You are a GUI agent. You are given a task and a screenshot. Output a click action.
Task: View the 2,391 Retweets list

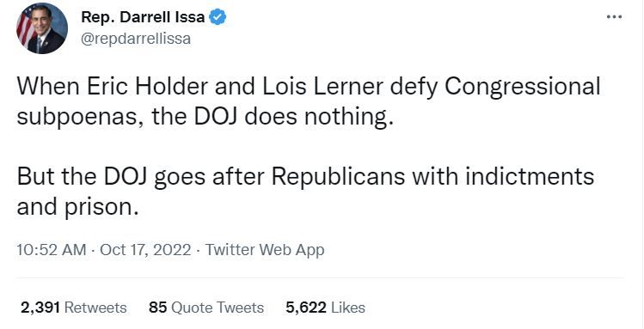pyautogui.click(x=74, y=308)
